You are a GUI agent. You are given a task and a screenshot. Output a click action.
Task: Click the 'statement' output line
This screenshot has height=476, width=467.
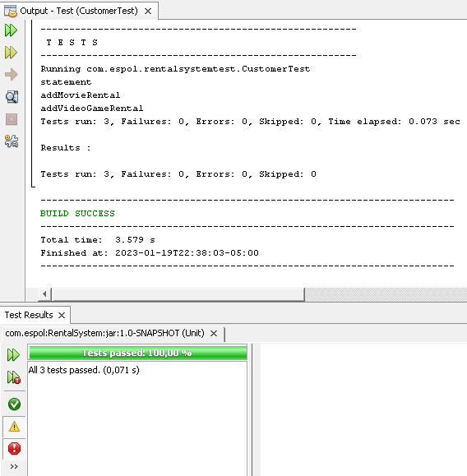pos(66,82)
